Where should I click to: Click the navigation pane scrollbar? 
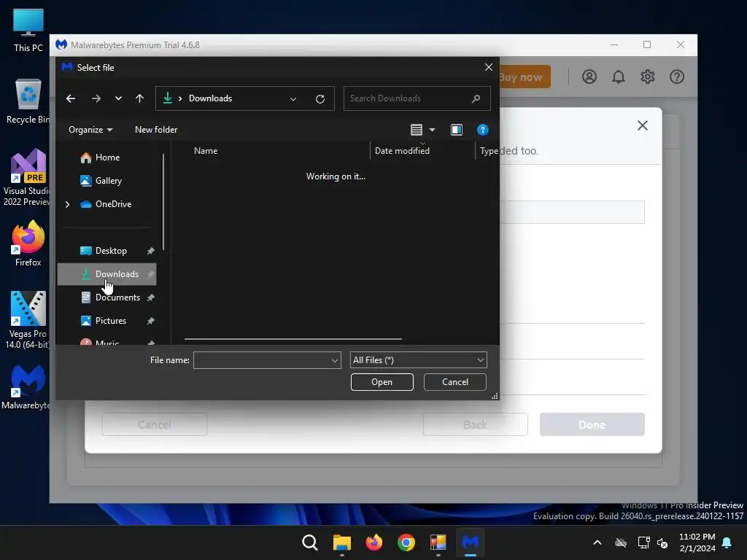click(x=163, y=202)
